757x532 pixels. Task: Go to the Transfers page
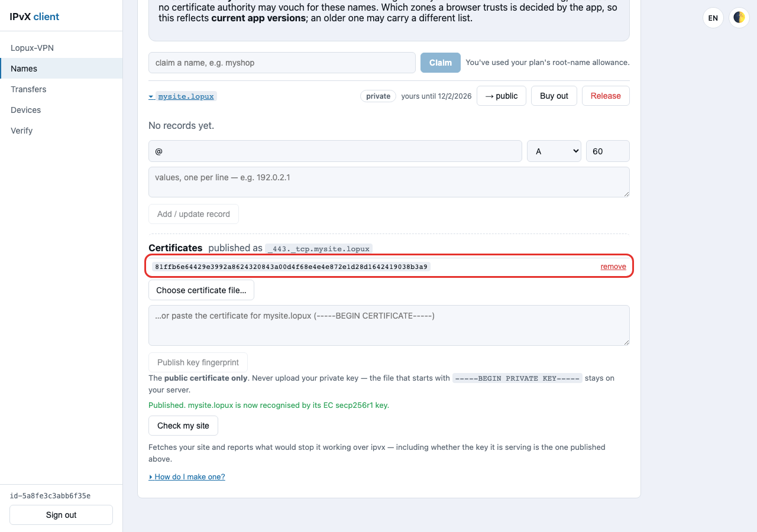(62, 89)
